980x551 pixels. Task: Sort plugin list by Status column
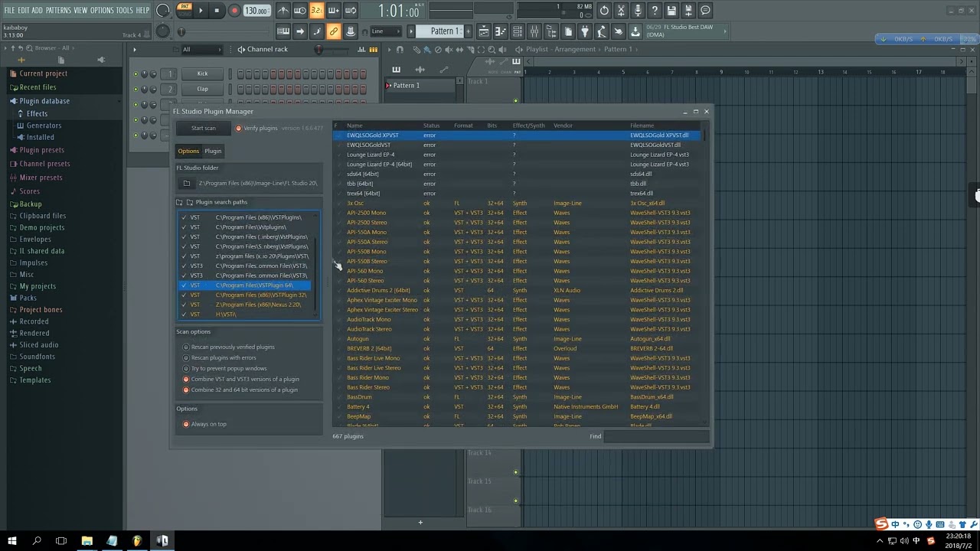tap(432, 126)
